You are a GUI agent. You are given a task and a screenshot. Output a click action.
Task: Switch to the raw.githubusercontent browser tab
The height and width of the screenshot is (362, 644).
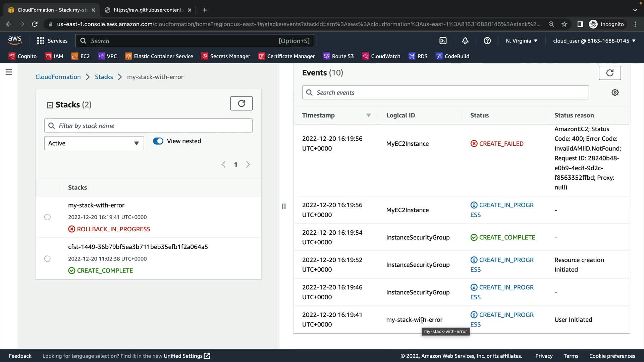click(x=148, y=10)
